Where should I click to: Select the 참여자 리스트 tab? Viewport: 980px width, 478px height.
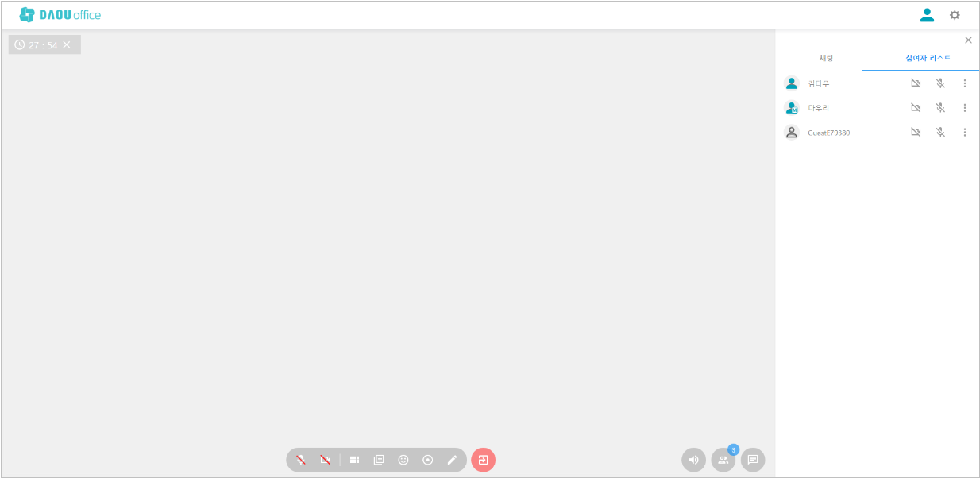[x=928, y=58]
